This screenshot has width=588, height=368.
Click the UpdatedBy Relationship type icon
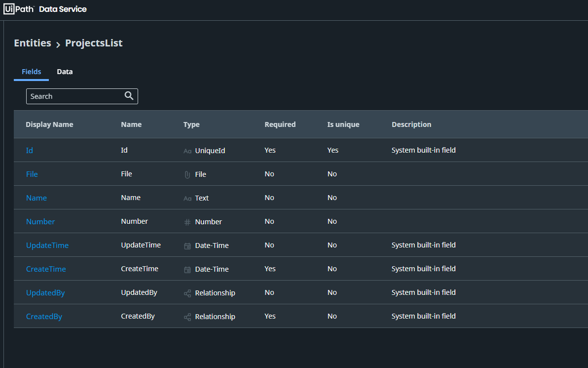point(187,293)
